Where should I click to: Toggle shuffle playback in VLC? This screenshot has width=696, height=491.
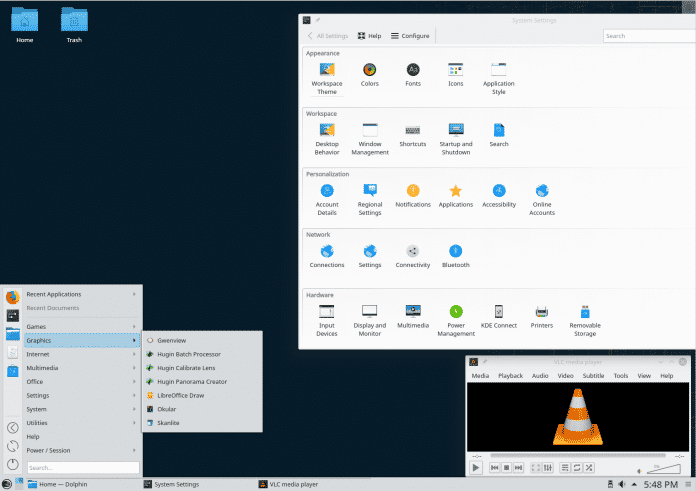tap(590, 467)
